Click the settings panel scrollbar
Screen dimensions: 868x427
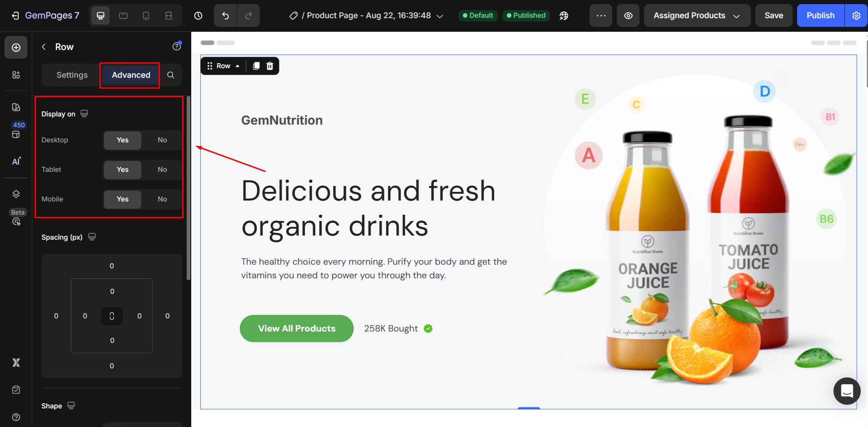coord(188,188)
